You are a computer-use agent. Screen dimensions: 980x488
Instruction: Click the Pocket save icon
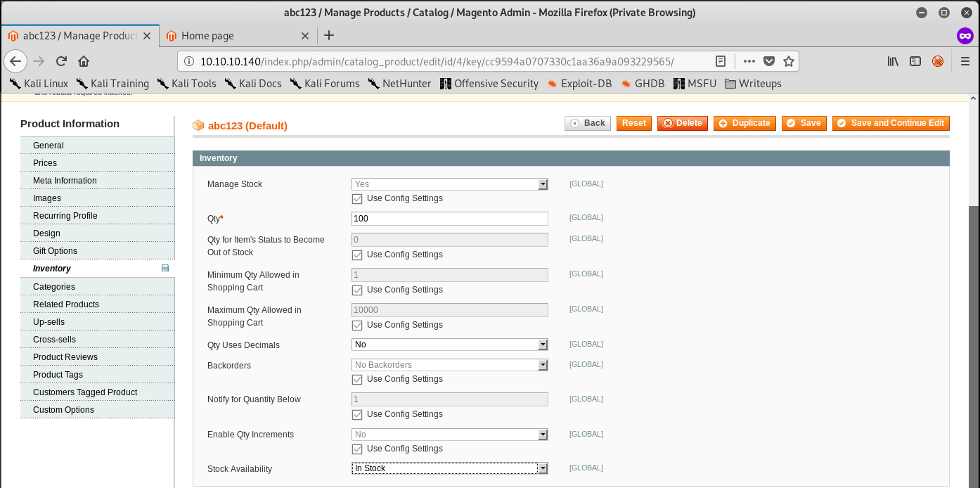point(769,61)
